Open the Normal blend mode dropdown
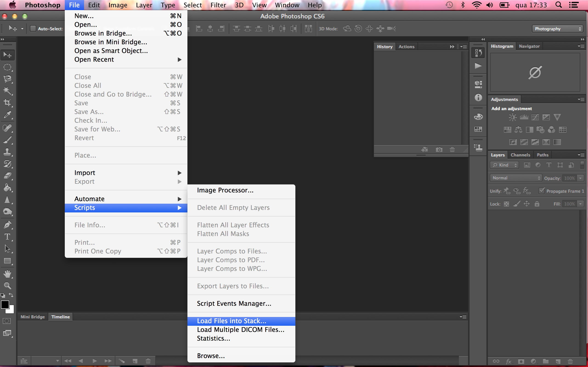This screenshot has height=367, width=588. click(x=514, y=178)
